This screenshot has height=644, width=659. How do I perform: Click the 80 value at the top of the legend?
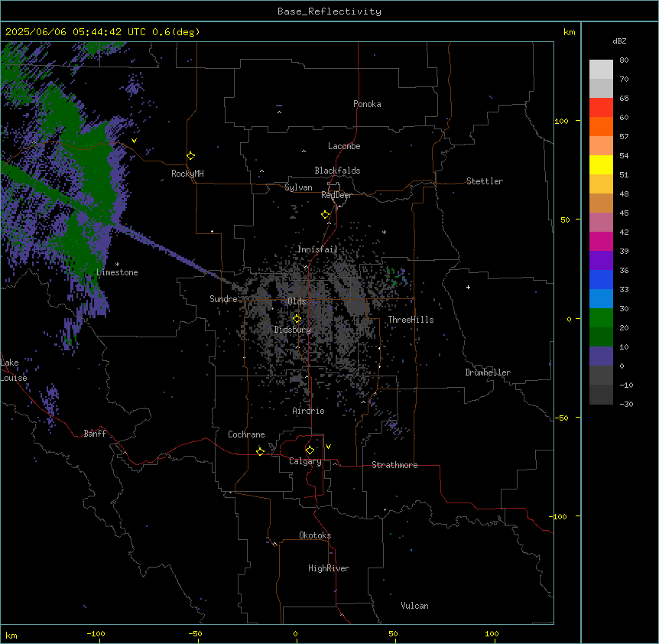click(x=624, y=60)
